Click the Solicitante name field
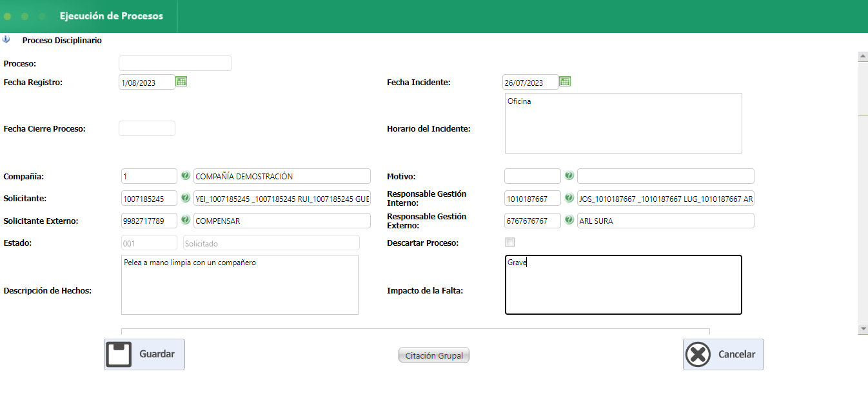The width and height of the screenshot is (868, 398). [282, 199]
